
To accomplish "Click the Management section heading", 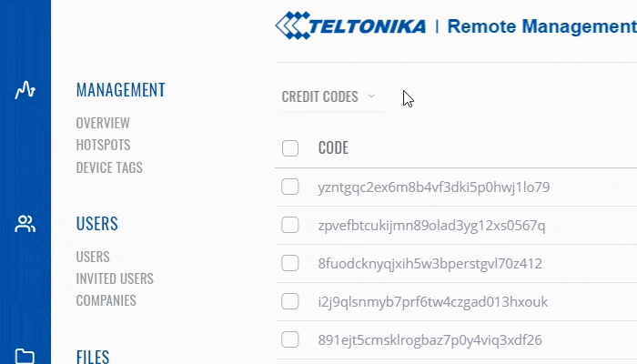I will [x=121, y=90].
